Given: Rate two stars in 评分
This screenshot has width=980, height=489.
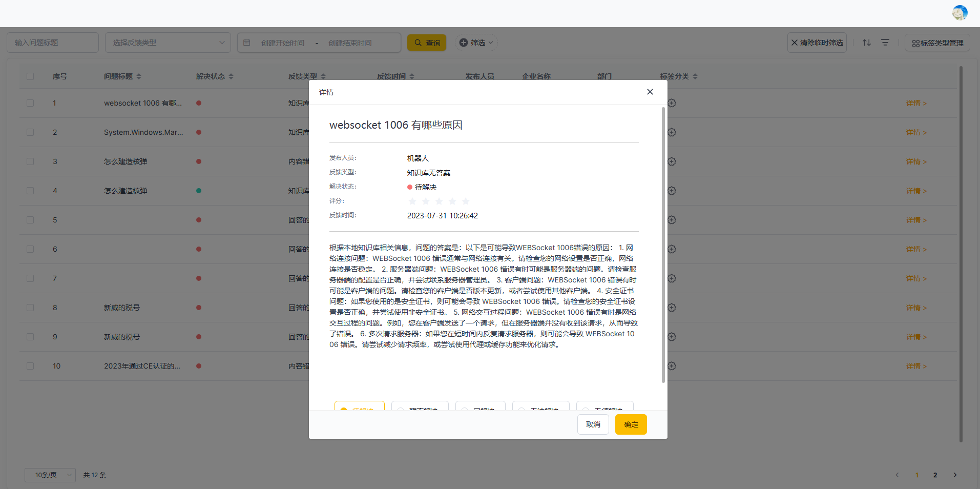Looking at the screenshot, I should (426, 201).
